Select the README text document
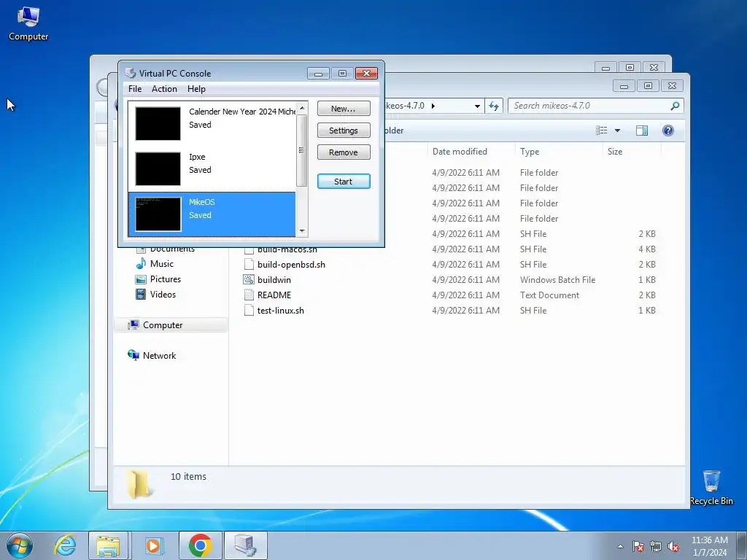The image size is (747, 560). pos(274,295)
